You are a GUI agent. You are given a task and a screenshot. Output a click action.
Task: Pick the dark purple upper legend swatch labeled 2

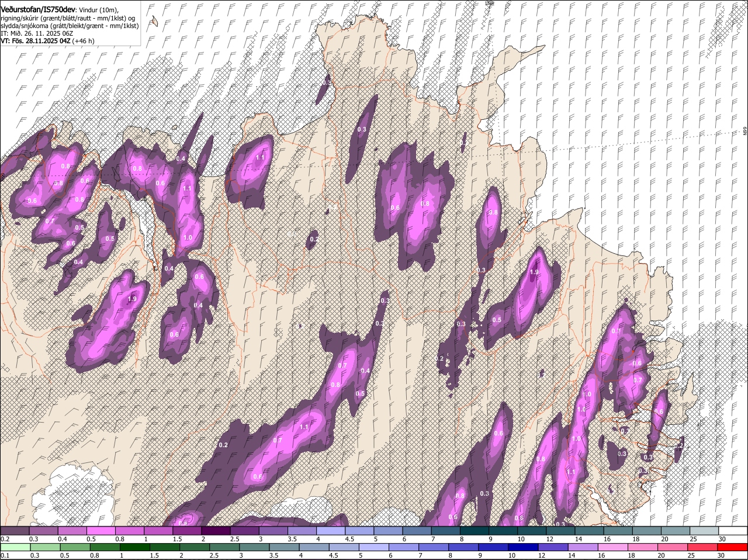tap(216, 530)
